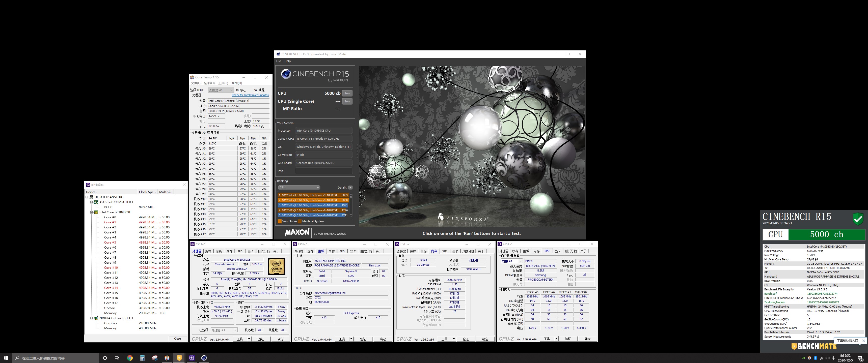868x363 pixels.
Task: Dismiss the toolbox shortcut tooltip
Action: click(864, 341)
